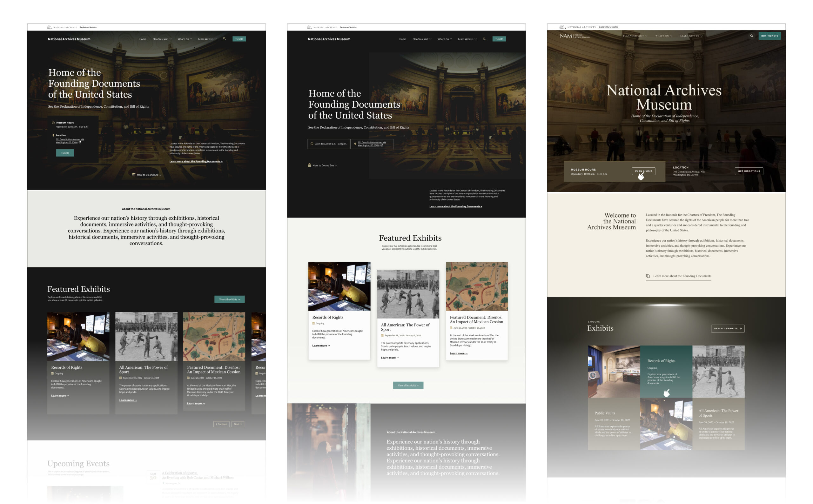Image resolution: width=813 pixels, height=504 pixels.
Task: Click the BUY TICKETS button
Action: (x=770, y=36)
